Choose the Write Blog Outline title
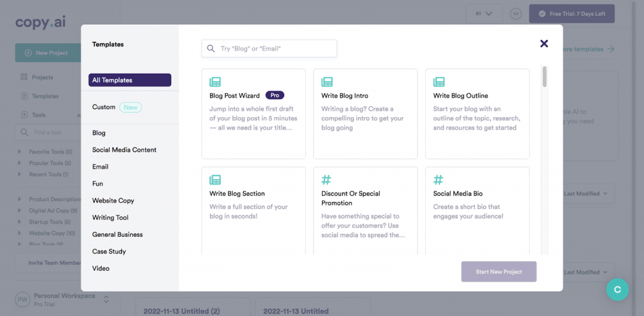 [x=460, y=96]
